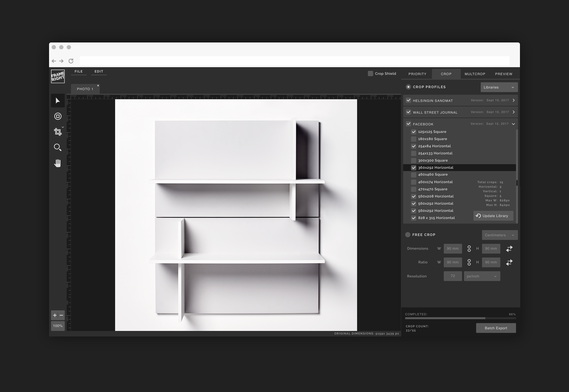
Task: Click the Ratio width input field
Action: [x=453, y=262]
